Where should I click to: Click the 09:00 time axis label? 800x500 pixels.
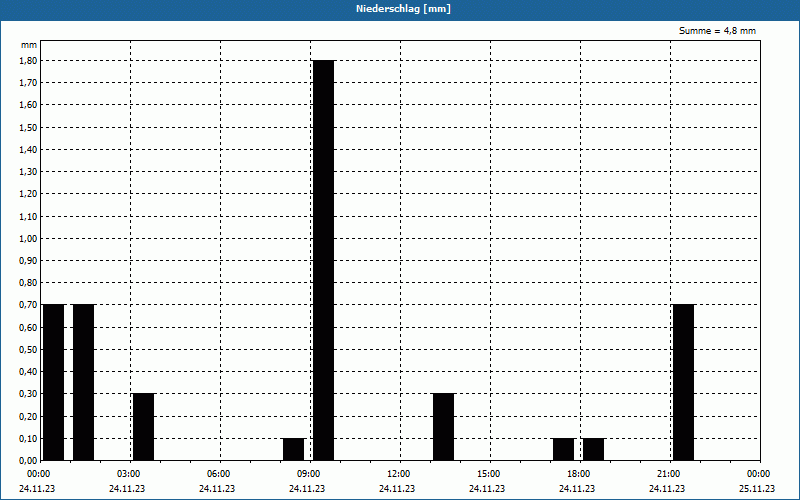[309, 474]
